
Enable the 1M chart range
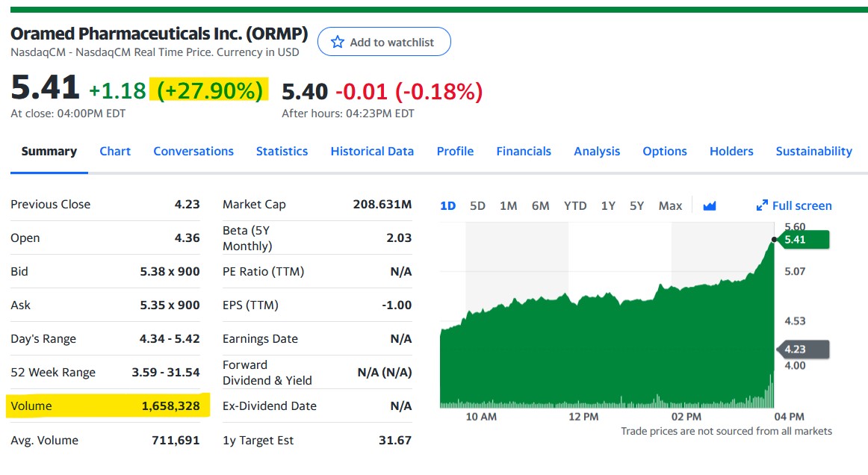(x=509, y=205)
